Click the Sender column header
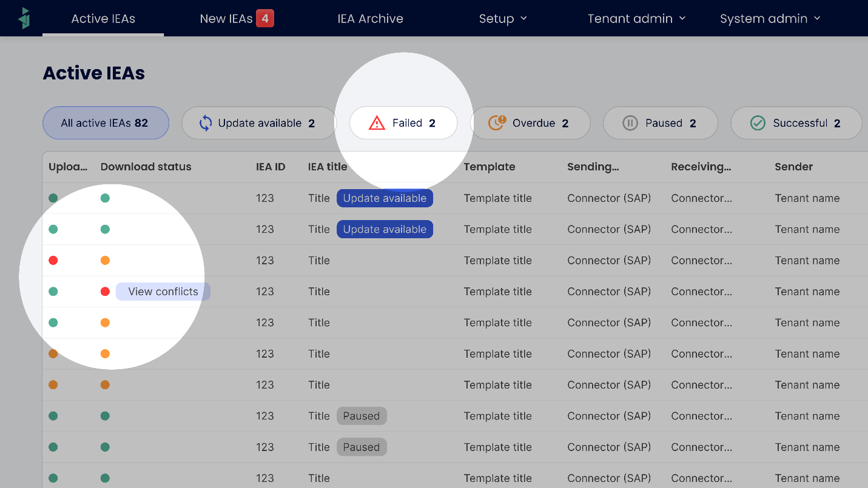The image size is (868, 488). coord(793,167)
